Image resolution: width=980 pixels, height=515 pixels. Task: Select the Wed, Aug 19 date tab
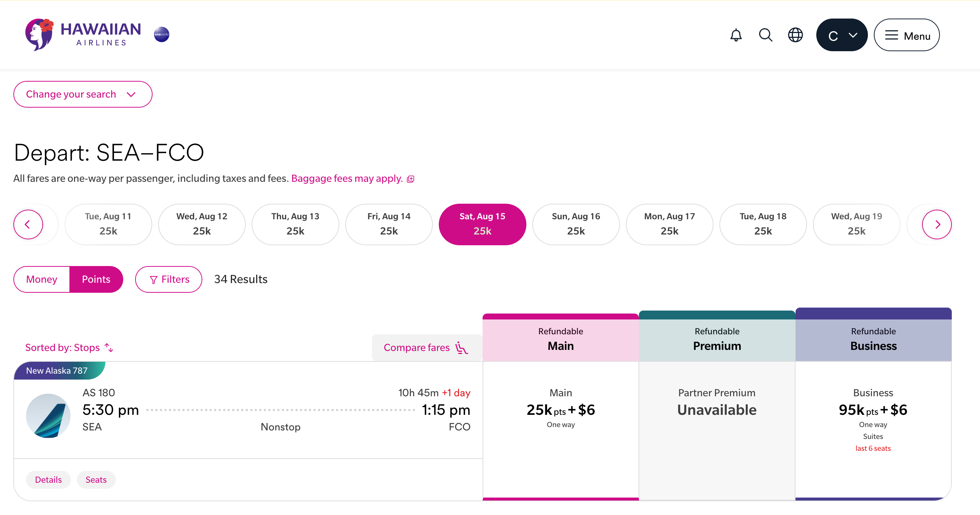(857, 224)
